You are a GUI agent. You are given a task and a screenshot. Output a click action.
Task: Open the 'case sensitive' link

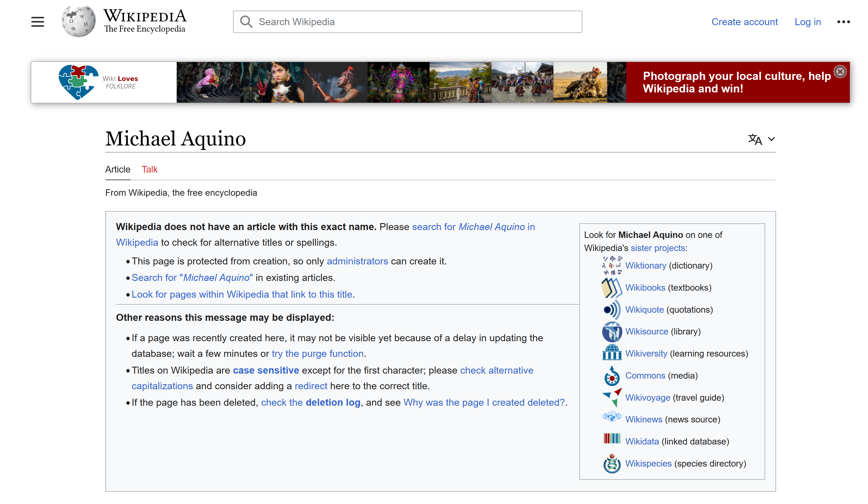266,371
